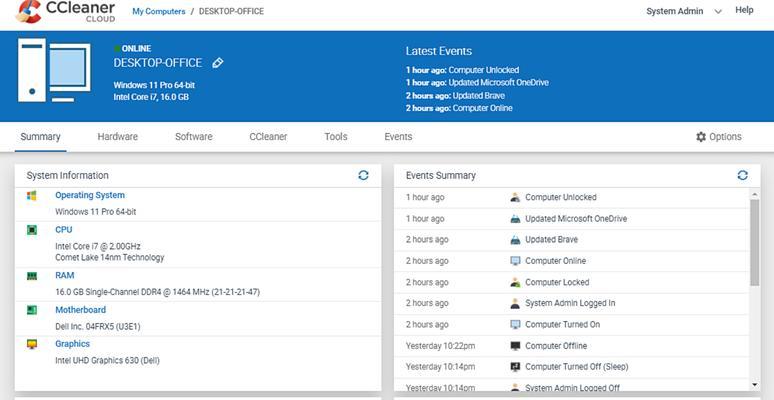The height and width of the screenshot is (400, 774).
Task: Open the Software tab
Action: (x=194, y=137)
